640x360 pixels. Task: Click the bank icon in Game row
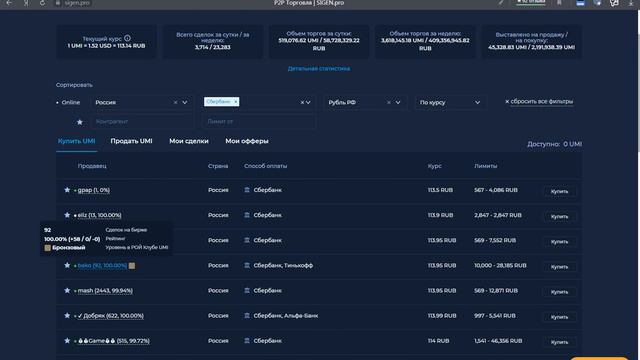[247, 341]
